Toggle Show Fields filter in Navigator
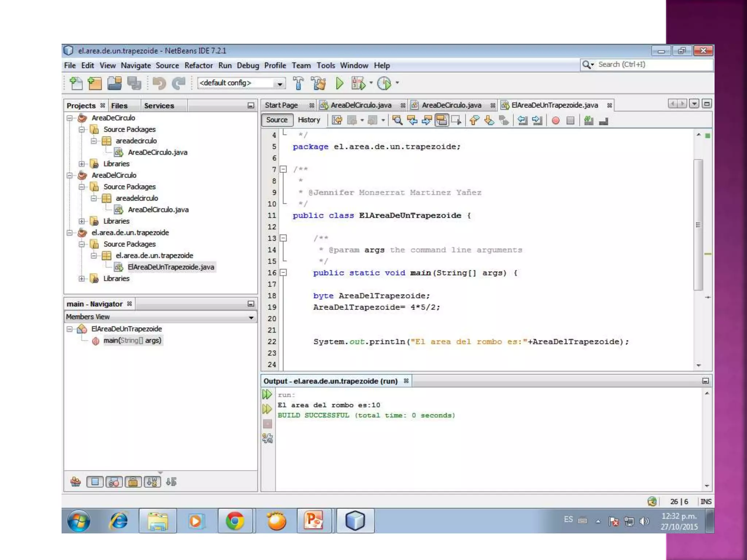Screen dimensions: 747x560 [95, 482]
